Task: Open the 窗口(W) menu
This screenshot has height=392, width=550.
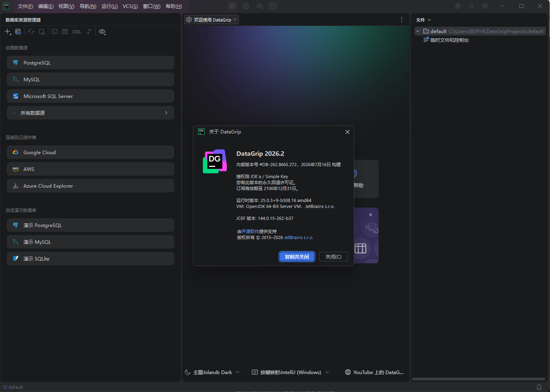Action: tap(151, 6)
